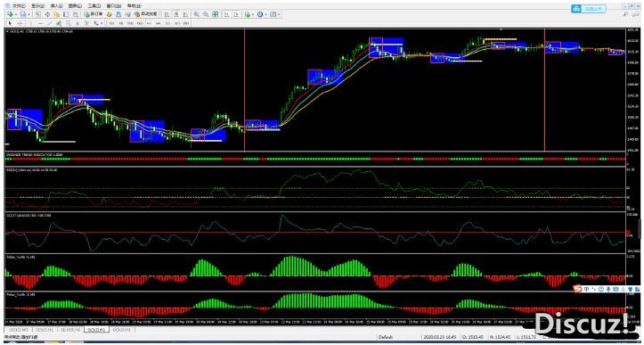This screenshot has width=644, height=345.
Task: Expand the periodicity clock dropdown
Action: [x=265, y=14]
